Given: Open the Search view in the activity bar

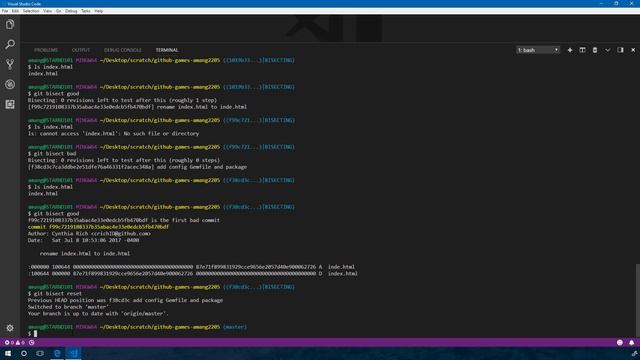Looking at the screenshot, I should (10, 44).
